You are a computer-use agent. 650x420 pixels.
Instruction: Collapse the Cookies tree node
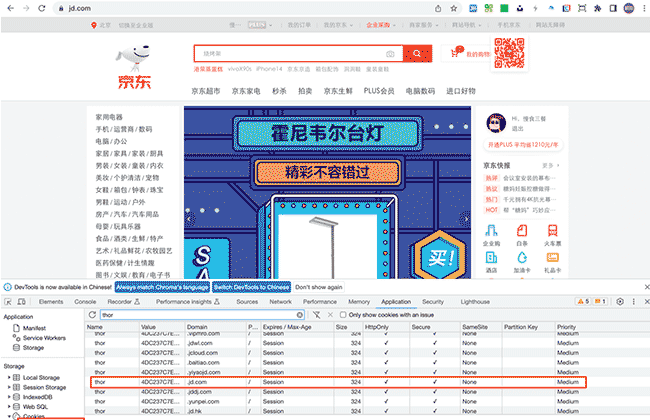click(x=9, y=416)
